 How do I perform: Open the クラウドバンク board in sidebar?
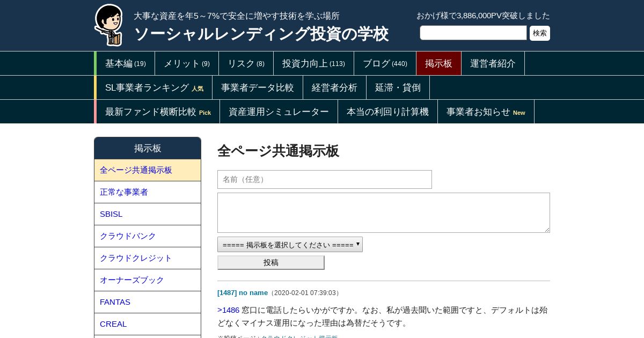(148, 236)
